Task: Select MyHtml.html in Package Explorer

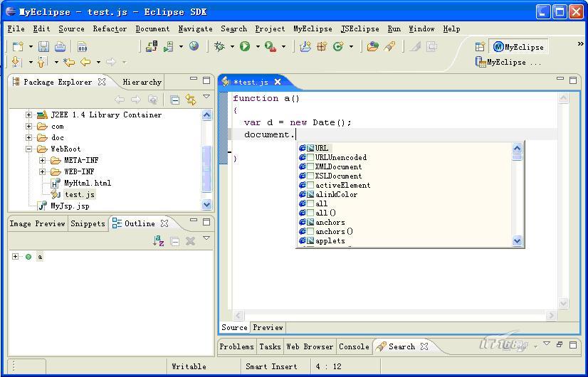Action: (87, 183)
